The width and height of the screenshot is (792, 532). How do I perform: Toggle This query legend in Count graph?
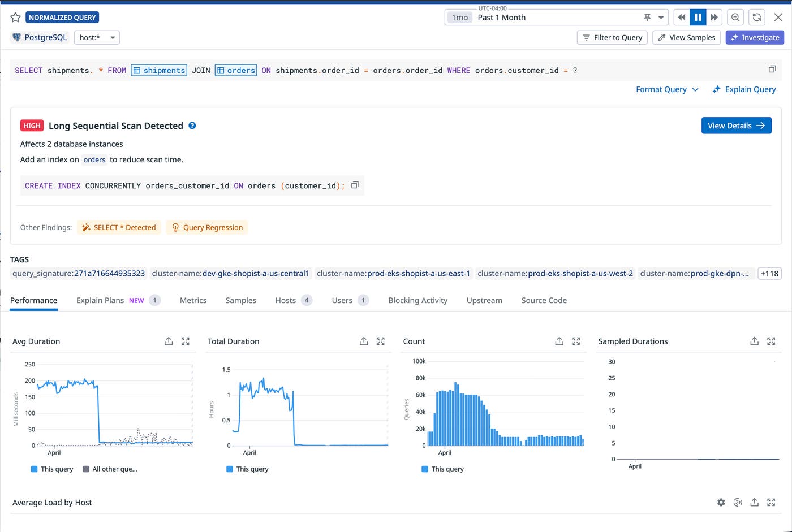point(442,469)
